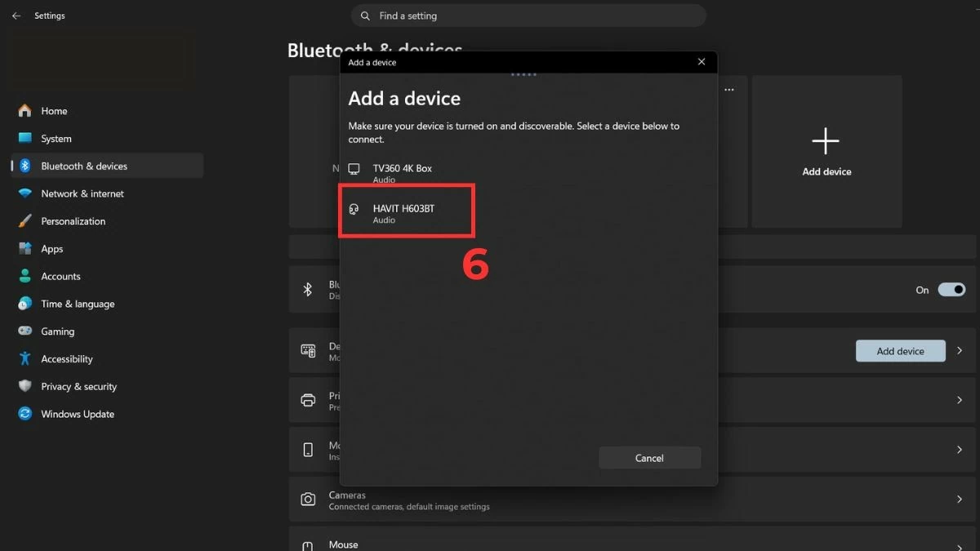Expand the phone icon row's chevron
Screen dimensions: 980x551
960,450
